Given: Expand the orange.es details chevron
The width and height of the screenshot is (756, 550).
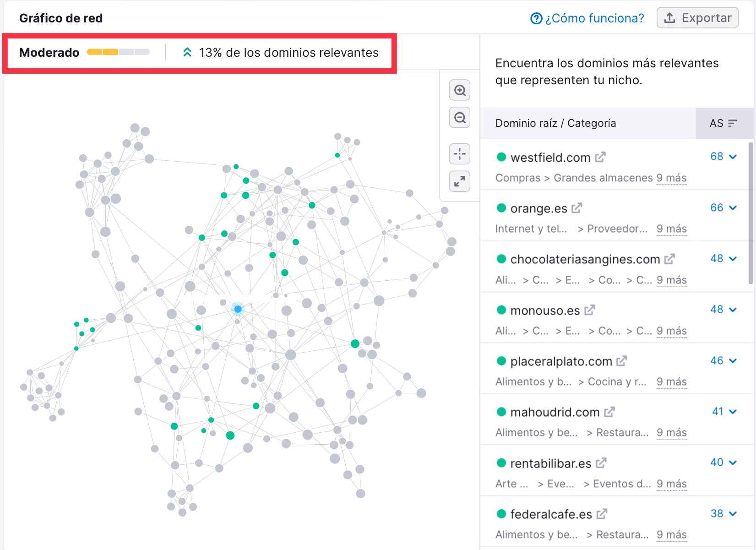Looking at the screenshot, I should pyautogui.click(x=733, y=208).
